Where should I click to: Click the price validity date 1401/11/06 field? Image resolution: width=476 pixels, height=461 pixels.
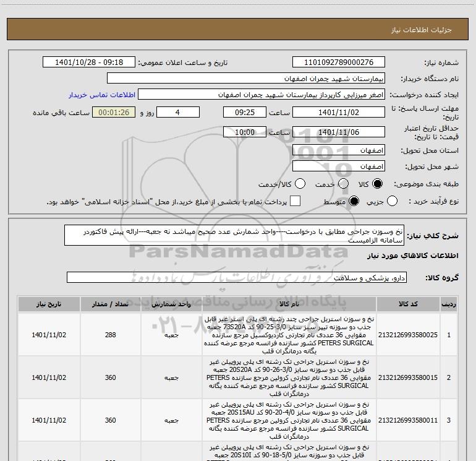(x=339, y=132)
